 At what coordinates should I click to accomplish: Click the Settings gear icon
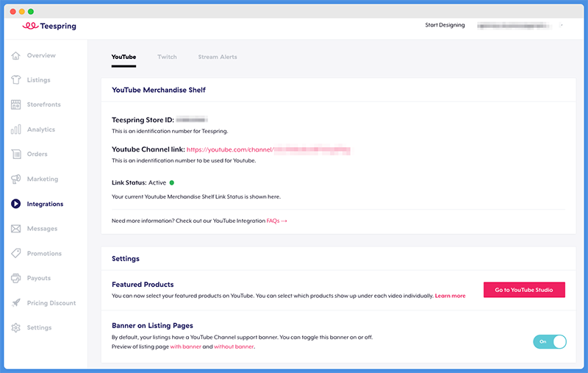click(15, 327)
